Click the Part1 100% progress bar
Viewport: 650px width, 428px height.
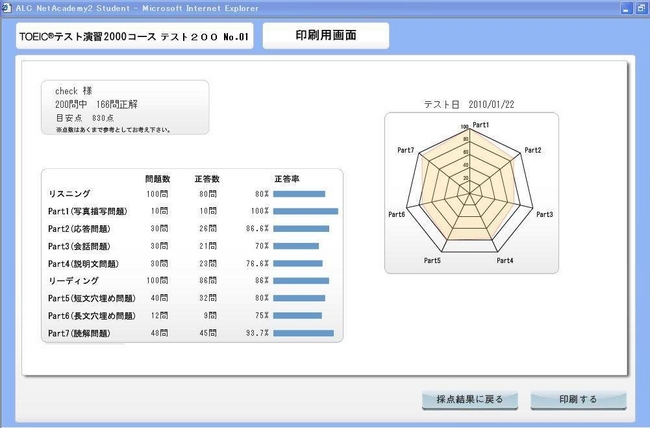pos(306,211)
